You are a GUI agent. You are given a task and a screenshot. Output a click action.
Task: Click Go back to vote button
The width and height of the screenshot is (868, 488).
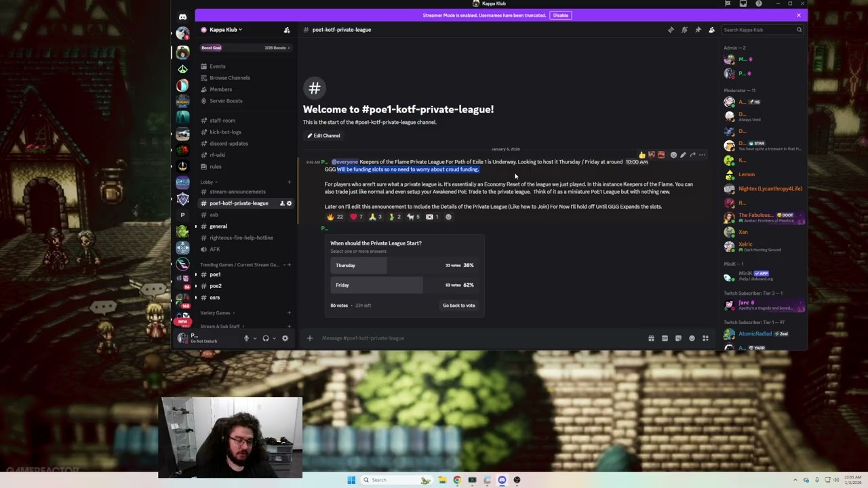(x=459, y=306)
